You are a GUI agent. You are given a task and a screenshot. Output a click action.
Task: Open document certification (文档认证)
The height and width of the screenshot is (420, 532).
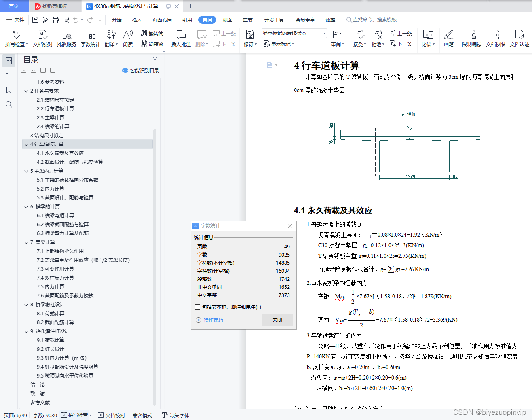(x=519, y=38)
